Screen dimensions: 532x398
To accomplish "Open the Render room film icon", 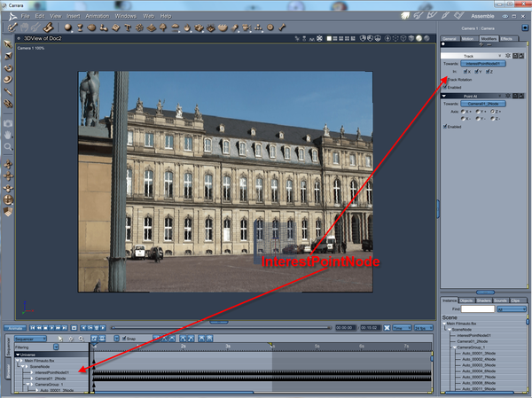I will 458,16.
